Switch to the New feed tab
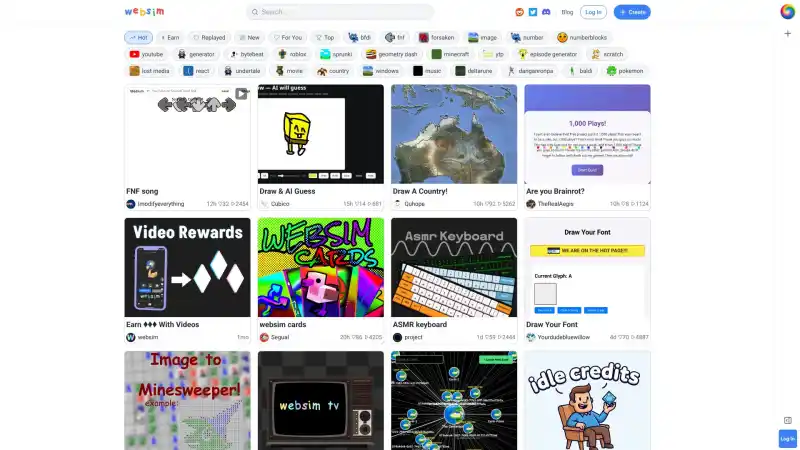Screen dimensions: 800x450 [x=249, y=38]
